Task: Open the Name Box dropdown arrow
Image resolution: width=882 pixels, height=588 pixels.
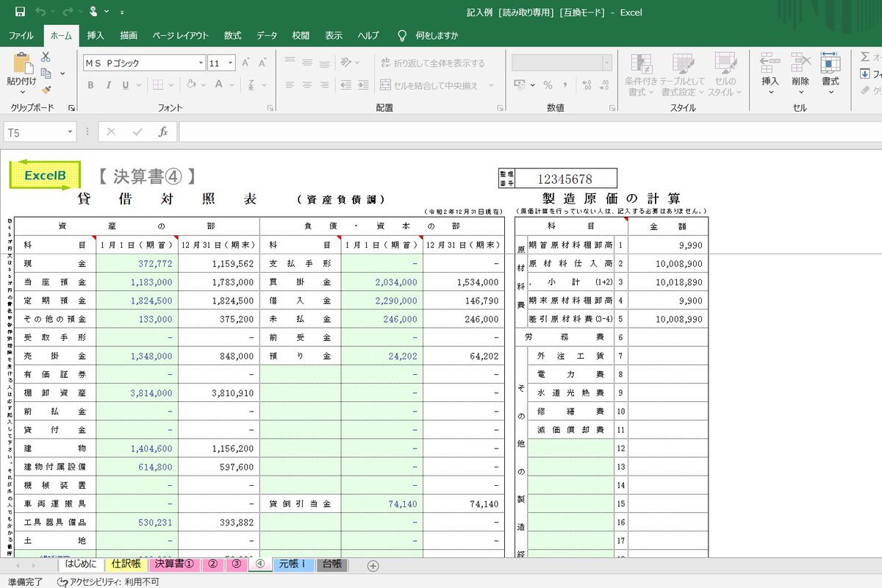Action: (x=71, y=132)
